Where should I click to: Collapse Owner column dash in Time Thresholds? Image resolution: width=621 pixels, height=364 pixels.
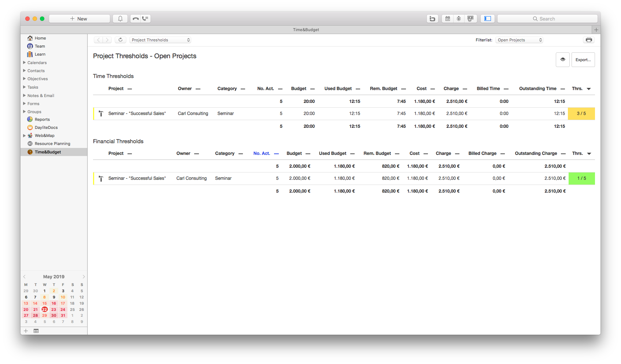pyautogui.click(x=198, y=89)
